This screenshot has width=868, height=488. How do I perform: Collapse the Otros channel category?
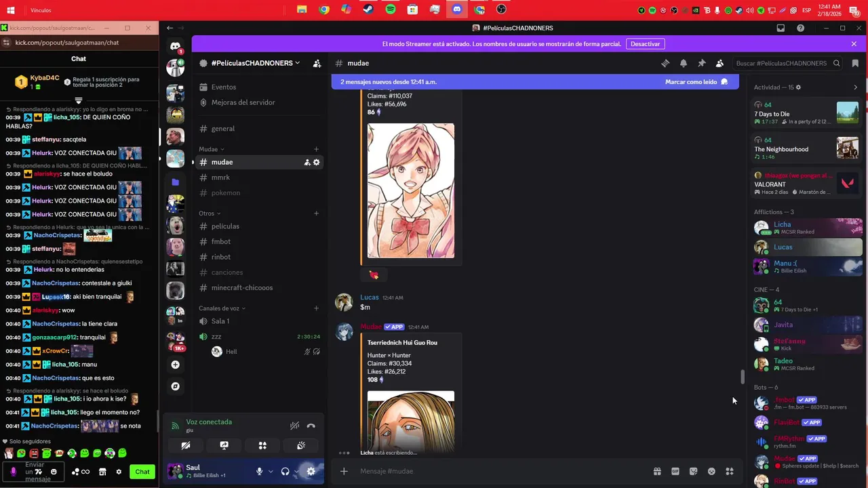point(210,213)
